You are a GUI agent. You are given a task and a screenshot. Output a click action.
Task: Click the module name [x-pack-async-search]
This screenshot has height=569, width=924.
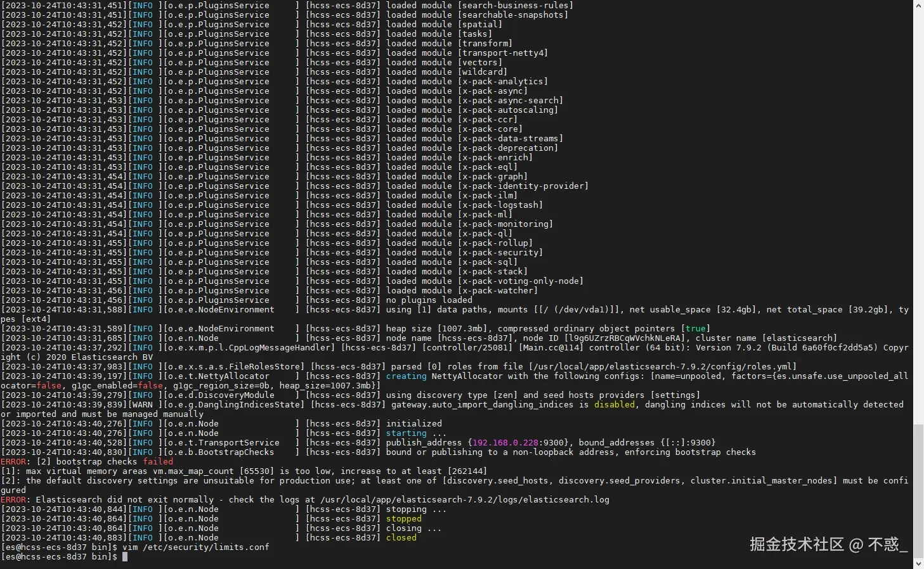coord(510,101)
